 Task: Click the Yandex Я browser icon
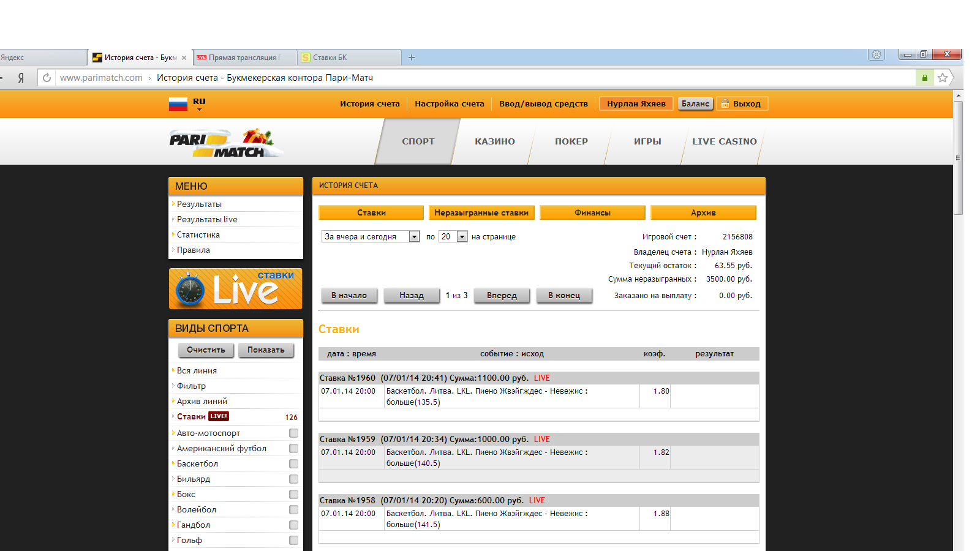click(x=21, y=78)
